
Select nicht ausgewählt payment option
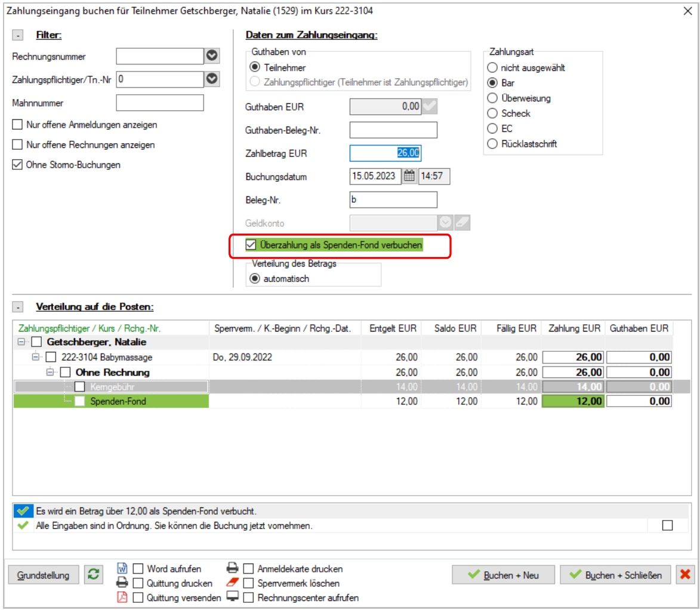pos(492,68)
